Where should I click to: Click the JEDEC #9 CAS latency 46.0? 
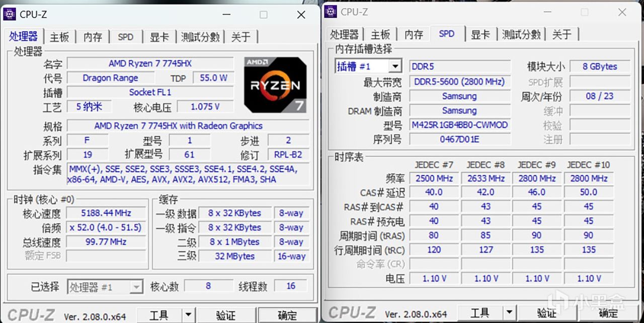click(537, 192)
